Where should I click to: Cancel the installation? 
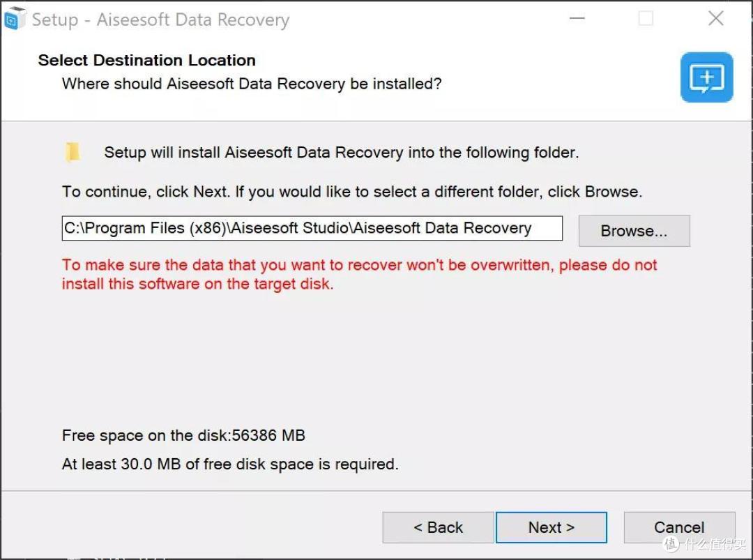click(679, 527)
